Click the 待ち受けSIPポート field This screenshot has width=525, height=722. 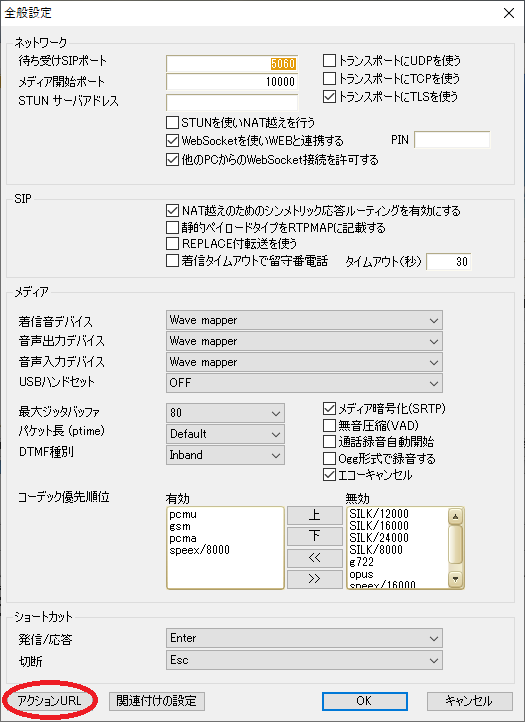[232, 64]
